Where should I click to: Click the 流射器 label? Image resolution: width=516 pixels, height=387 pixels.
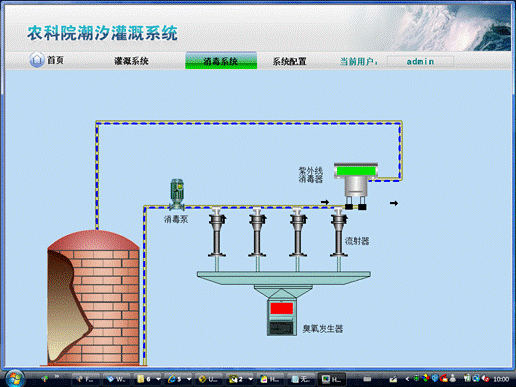pos(357,241)
